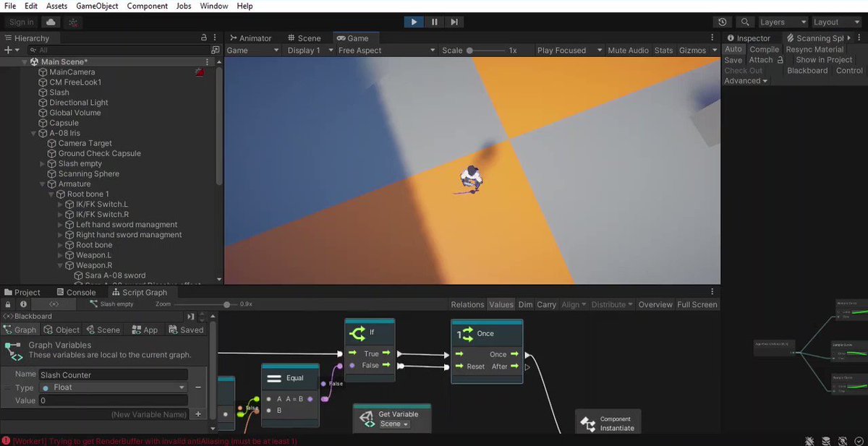Open the Search tool in the top toolbar
The image size is (868, 446).
pyautogui.click(x=745, y=22)
